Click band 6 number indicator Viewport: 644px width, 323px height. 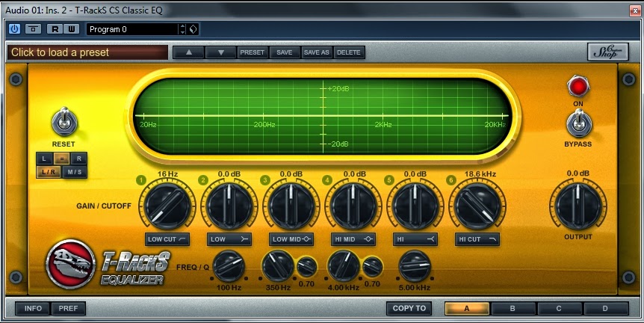[x=451, y=180]
